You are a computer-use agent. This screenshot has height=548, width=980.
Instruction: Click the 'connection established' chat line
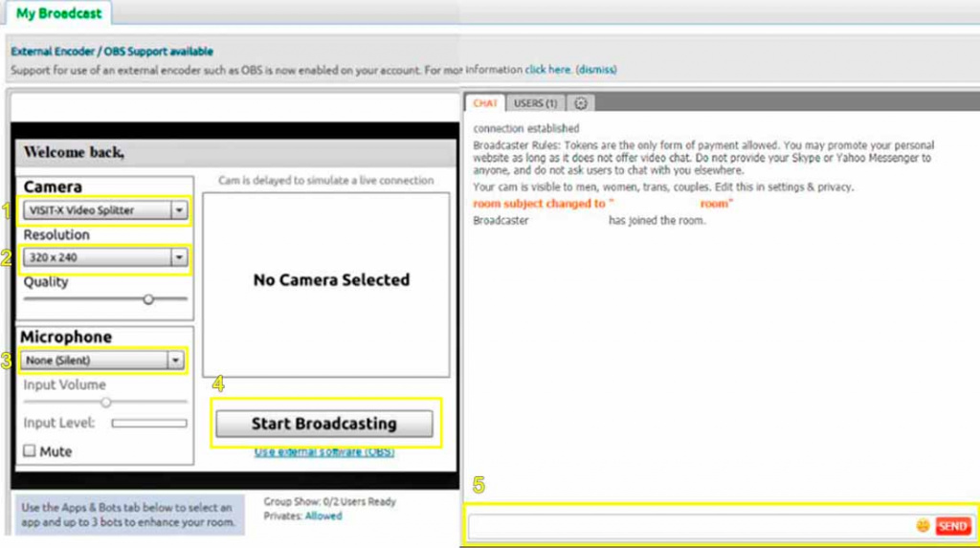(526, 129)
